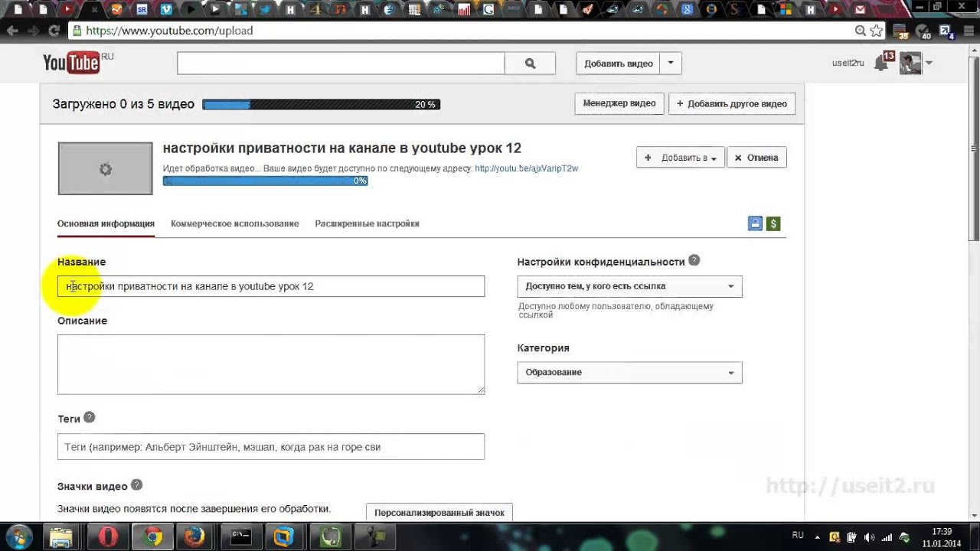Switch to Google Chrome in taskbar
The width and height of the screenshot is (980, 551).
pyautogui.click(x=152, y=537)
